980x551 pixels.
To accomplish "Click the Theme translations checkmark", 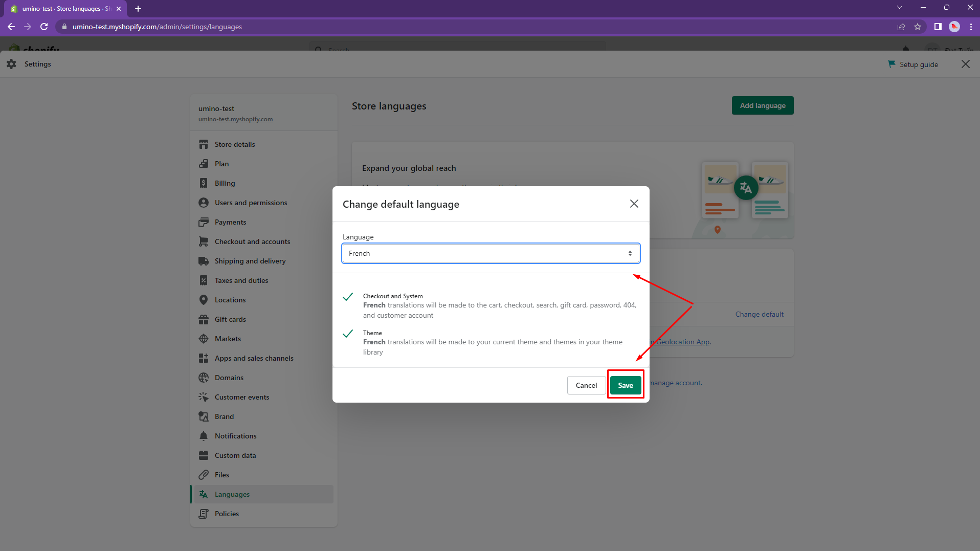I will coord(348,334).
